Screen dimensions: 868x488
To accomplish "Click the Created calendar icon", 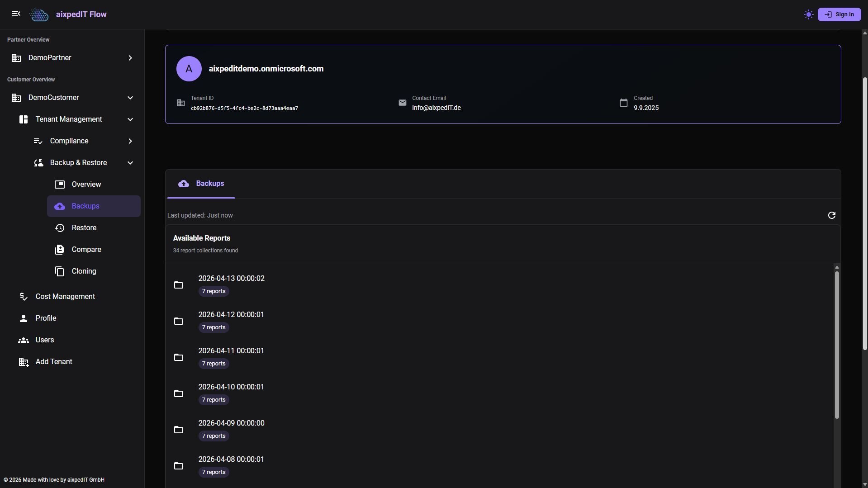I will pos(624,103).
